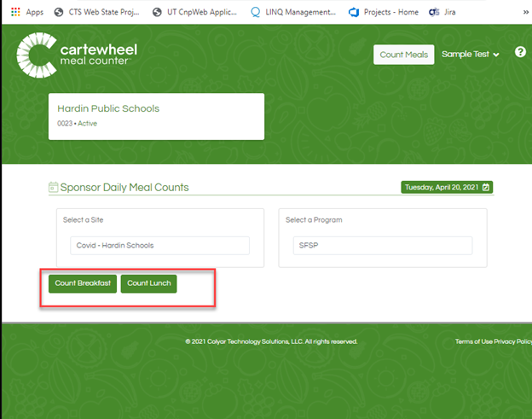Open the Terms of Use link
This screenshot has width=532, height=419.
click(474, 341)
